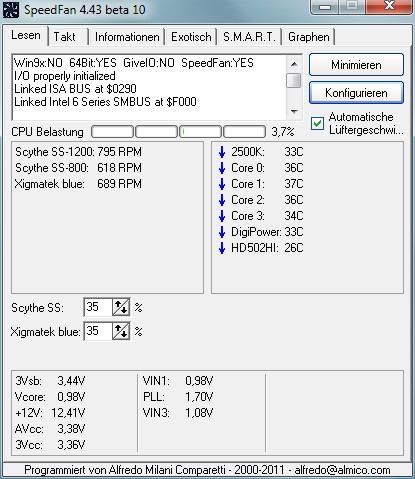Click the down arrow icon beside Core 1

coord(222,184)
